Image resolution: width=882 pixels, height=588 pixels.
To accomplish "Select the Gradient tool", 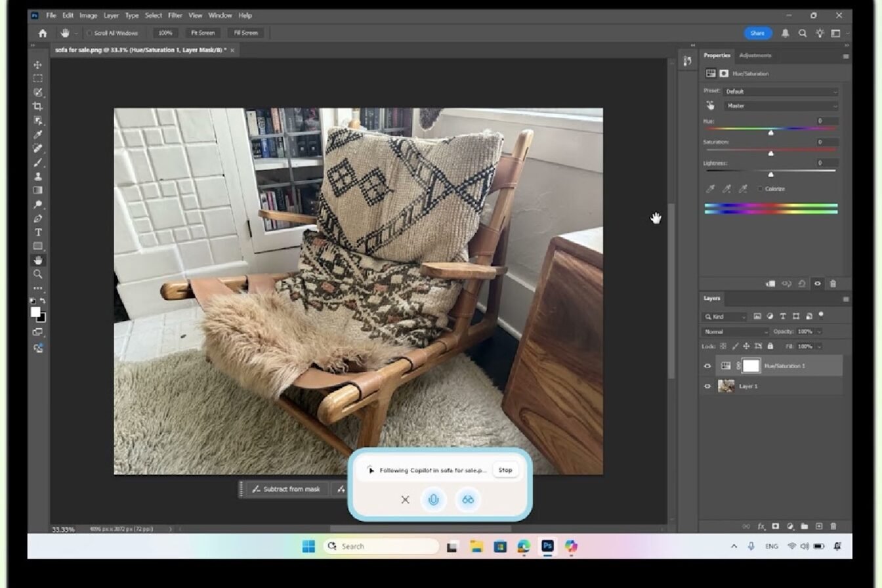I will (38, 190).
